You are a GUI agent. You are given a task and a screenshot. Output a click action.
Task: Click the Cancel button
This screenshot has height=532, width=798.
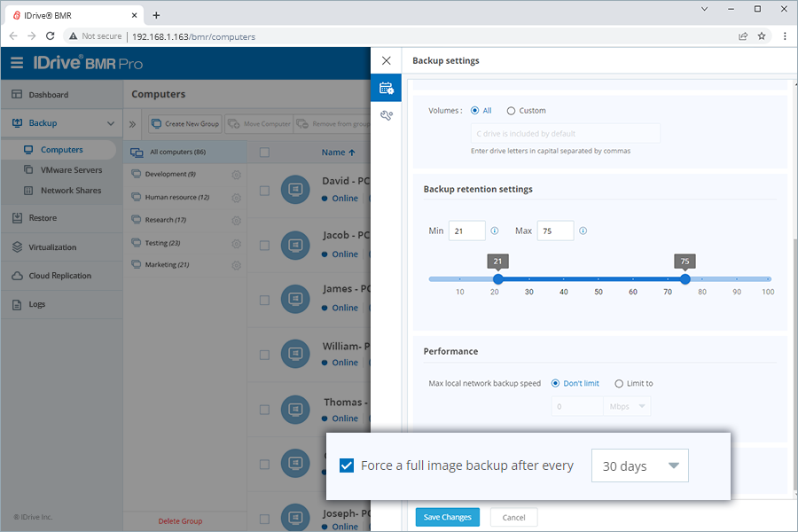click(513, 517)
